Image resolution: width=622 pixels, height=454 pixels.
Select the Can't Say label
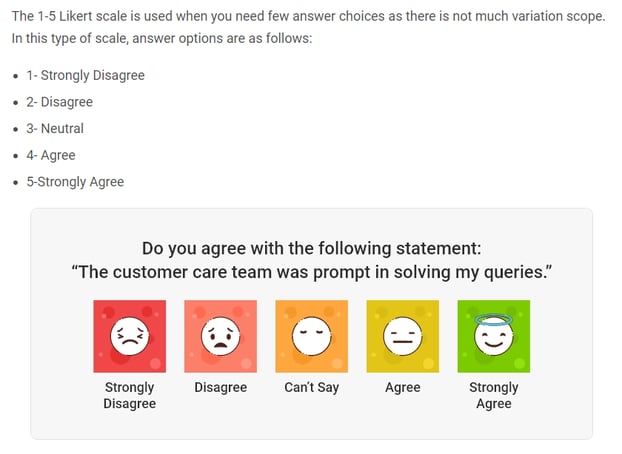click(x=311, y=387)
